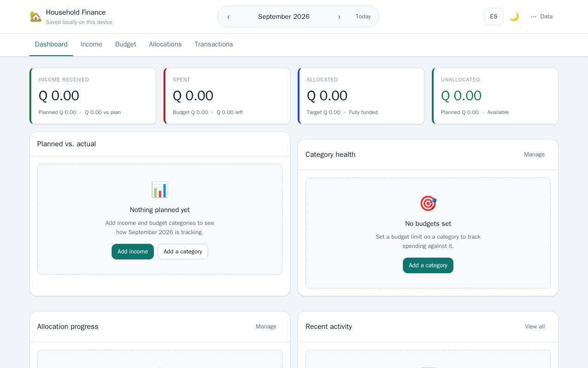View all recent activity
This screenshot has height=368, width=588.
[x=535, y=327]
